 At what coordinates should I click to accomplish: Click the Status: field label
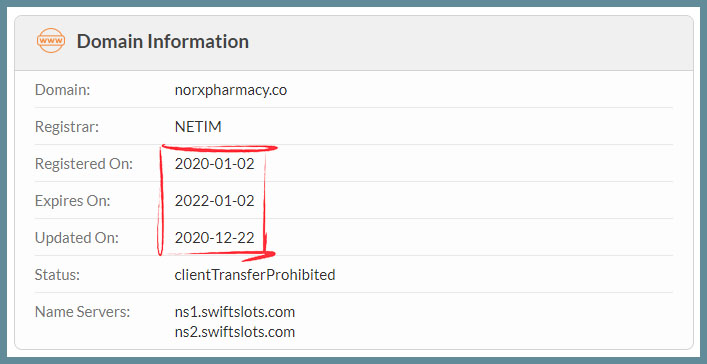click(57, 275)
